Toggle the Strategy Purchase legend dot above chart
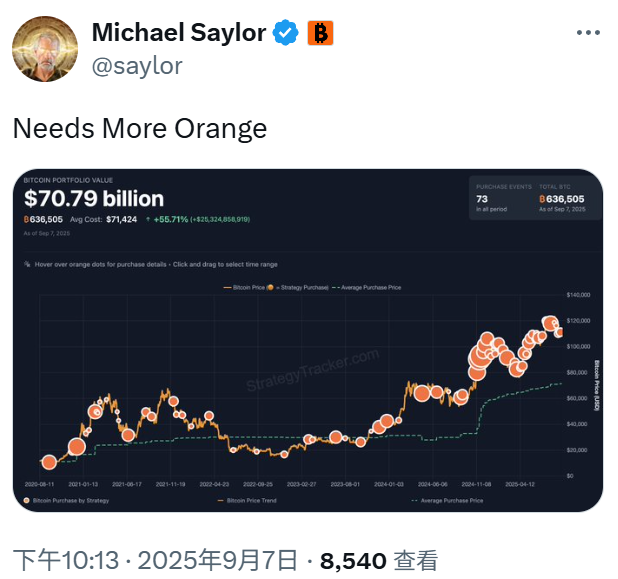This screenshot has width=618, height=579. pyautogui.click(x=270, y=287)
